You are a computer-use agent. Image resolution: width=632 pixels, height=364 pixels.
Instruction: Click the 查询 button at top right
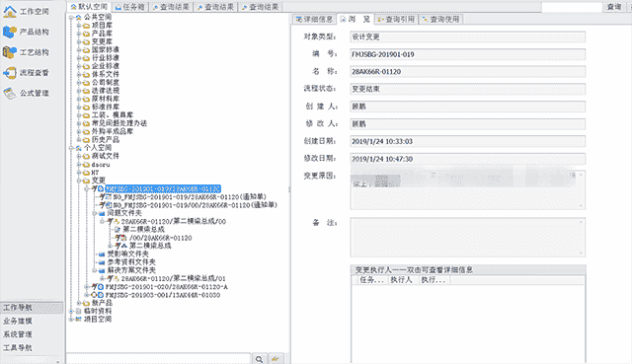pyautogui.click(x=614, y=7)
